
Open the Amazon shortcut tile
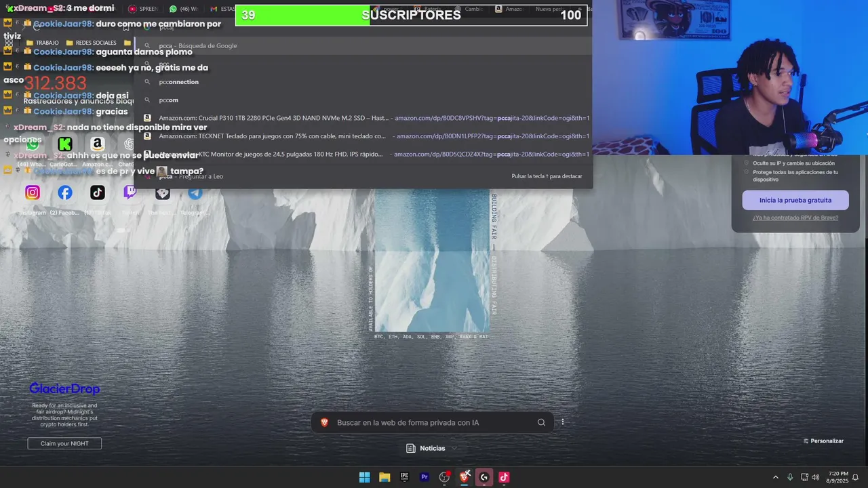pyautogui.click(x=98, y=144)
